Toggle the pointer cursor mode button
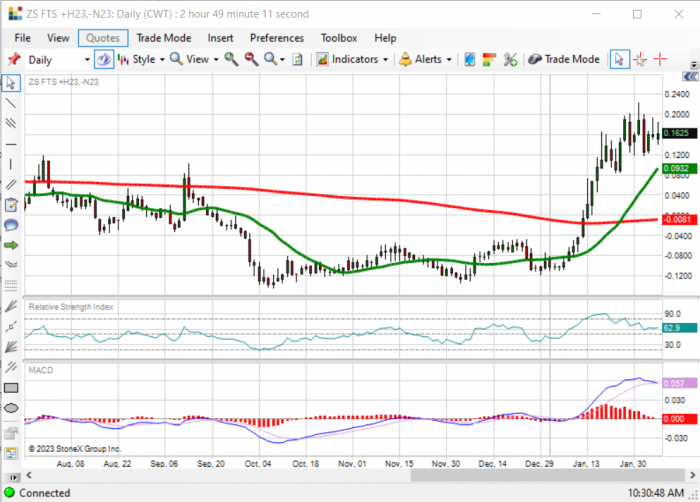The width and height of the screenshot is (700, 502). click(619, 59)
